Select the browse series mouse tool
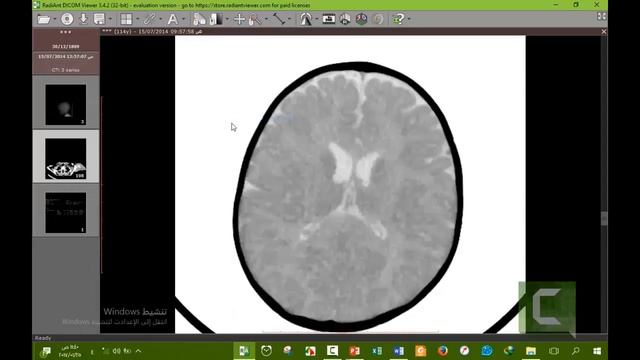Viewport: 640px width, 360px height. pos(199,19)
